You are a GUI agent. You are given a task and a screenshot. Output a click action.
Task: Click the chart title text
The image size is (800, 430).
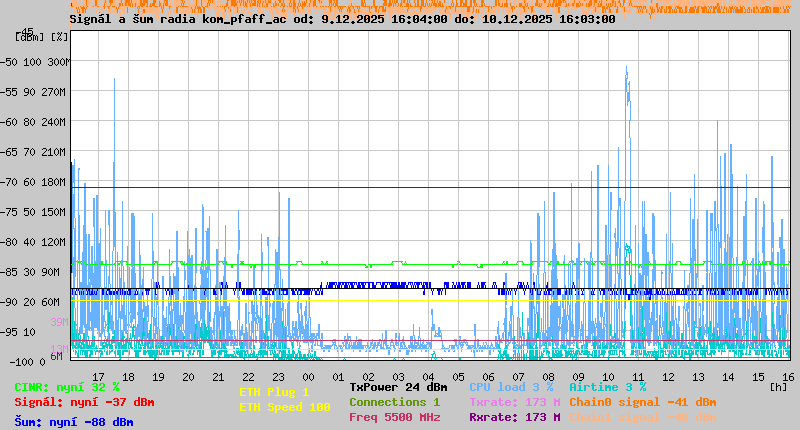[x=342, y=19]
